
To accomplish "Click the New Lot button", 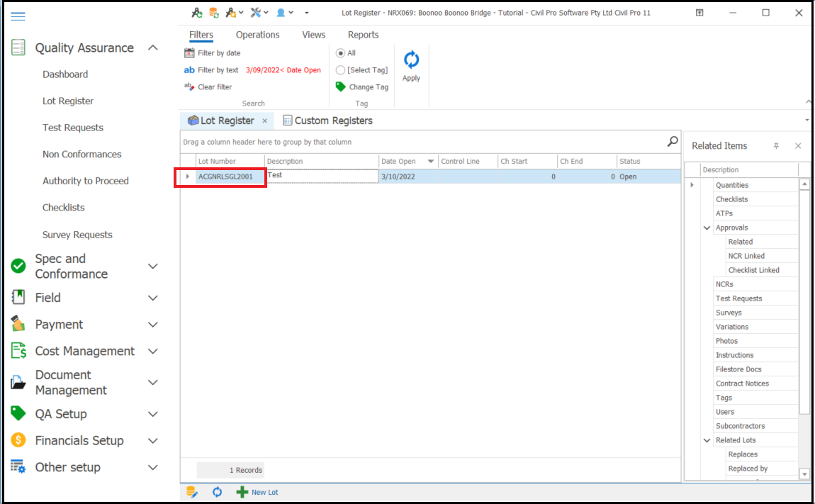I will [257, 492].
